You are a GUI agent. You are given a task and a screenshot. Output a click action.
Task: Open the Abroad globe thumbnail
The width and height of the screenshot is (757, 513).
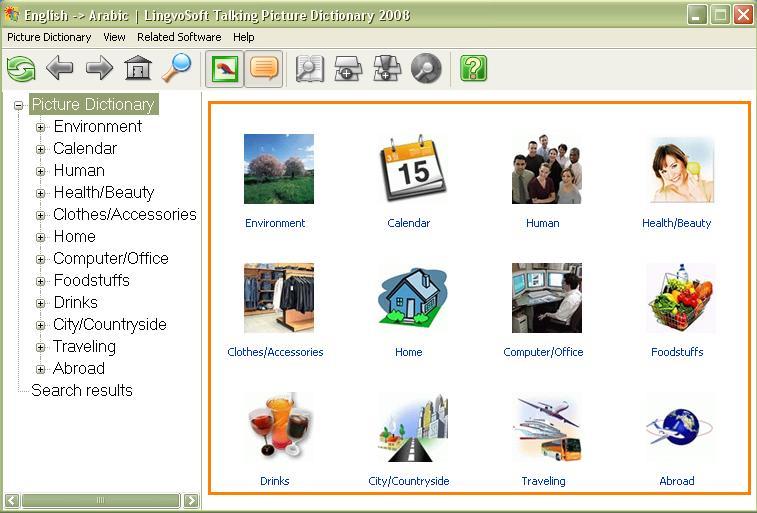point(680,427)
